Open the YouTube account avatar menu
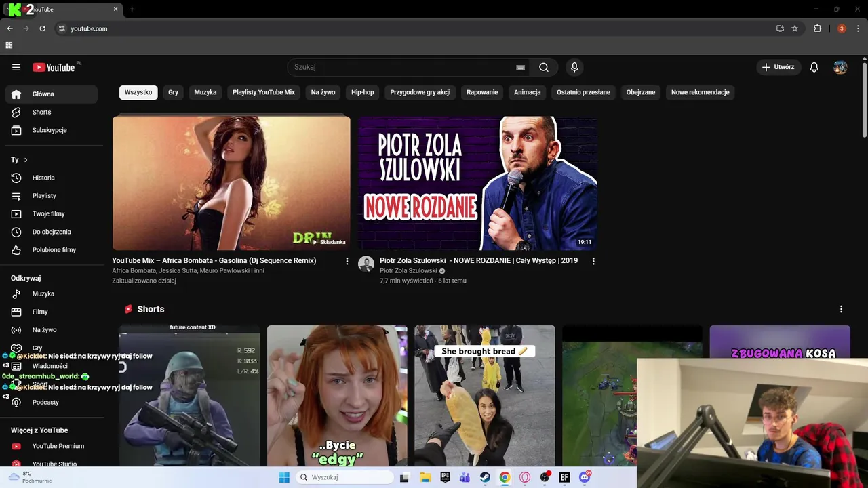The width and height of the screenshot is (868, 488). [x=840, y=67]
